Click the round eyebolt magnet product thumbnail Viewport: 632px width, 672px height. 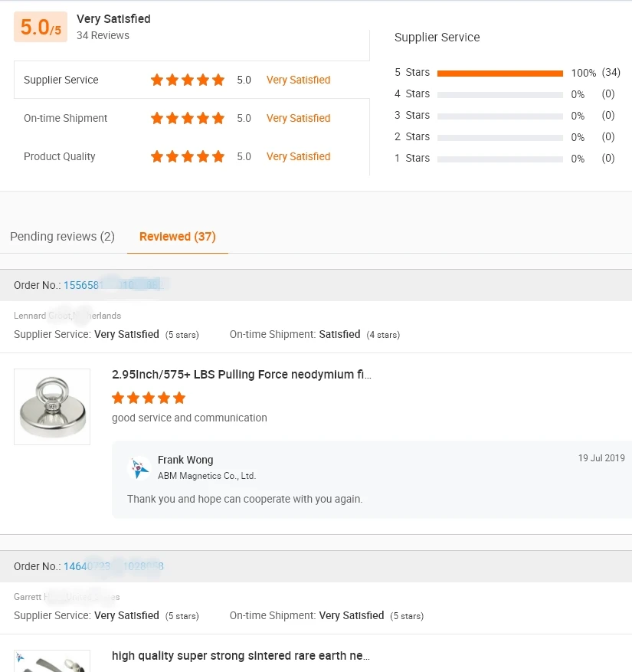pyautogui.click(x=52, y=407)
